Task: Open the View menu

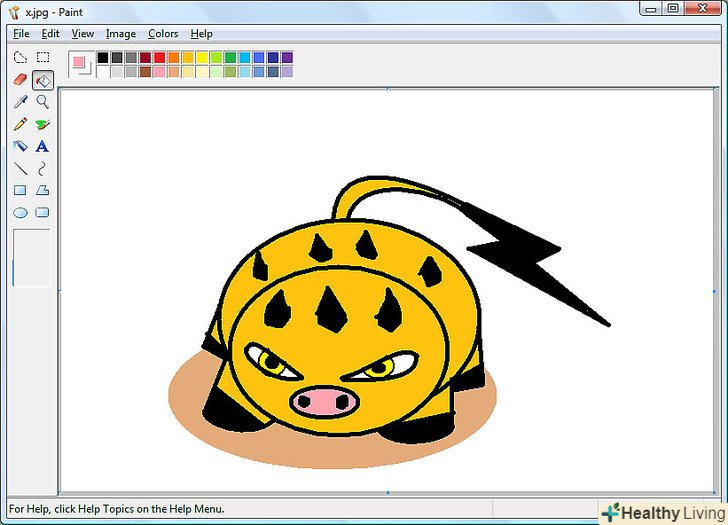Action: click(x=83, y=34)
